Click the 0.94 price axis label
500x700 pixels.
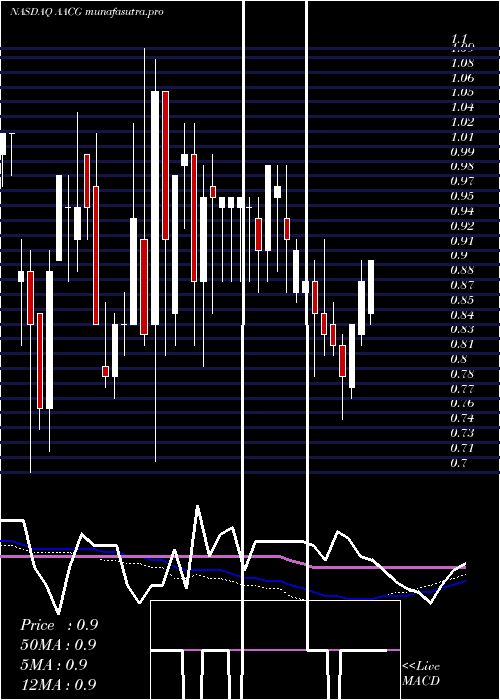(463, 211)
